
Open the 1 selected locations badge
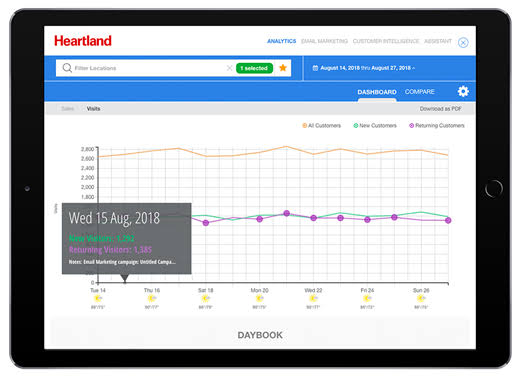coord(254,68)
